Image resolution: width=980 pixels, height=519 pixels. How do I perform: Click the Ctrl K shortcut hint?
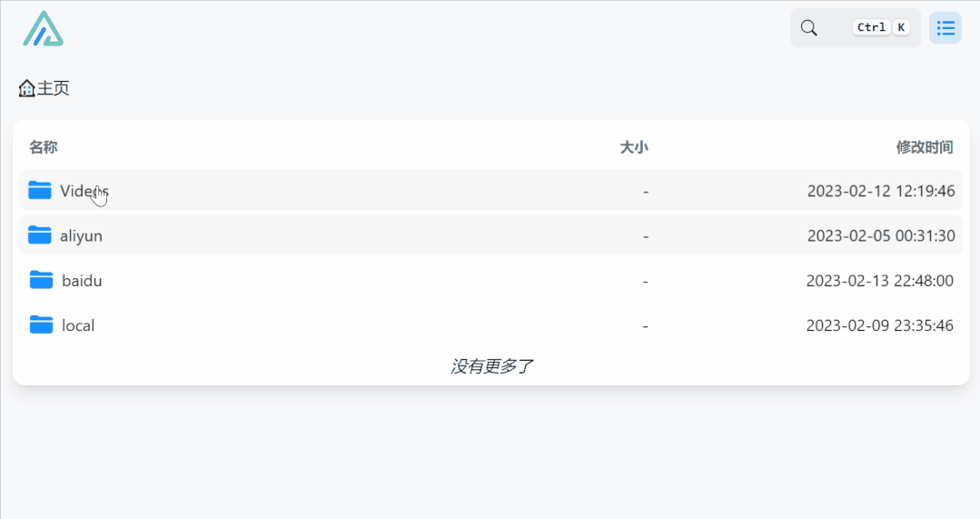(x=881, y=27)
